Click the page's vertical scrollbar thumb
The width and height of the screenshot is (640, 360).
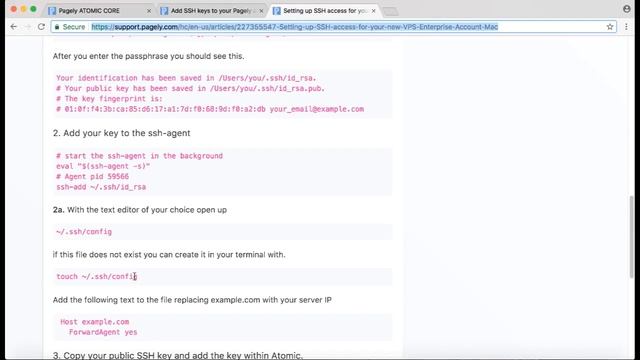(632, 237)
